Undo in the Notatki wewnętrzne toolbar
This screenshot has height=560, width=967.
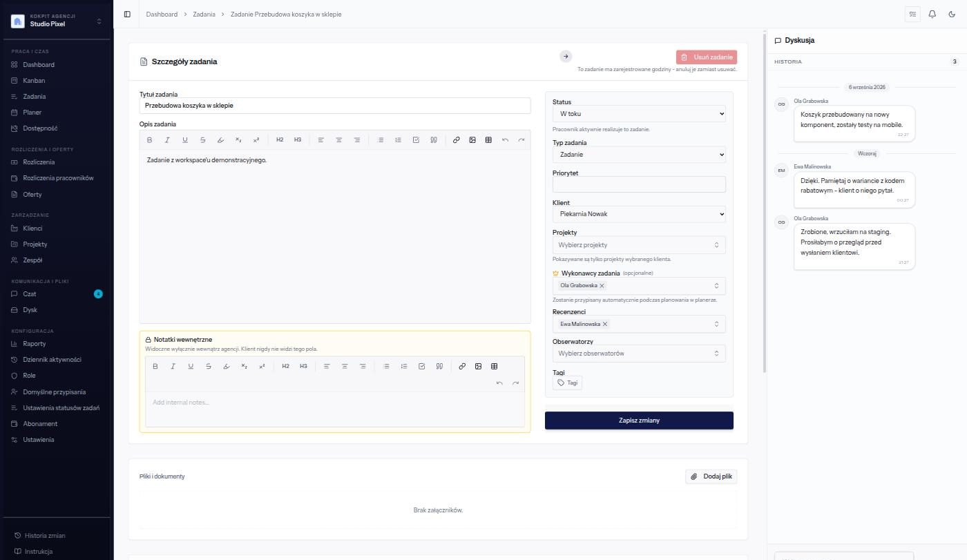pos(499,383)
